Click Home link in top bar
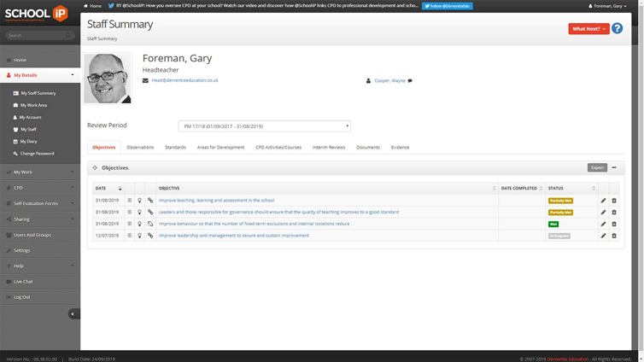The height and width of the screenshot is (362, 644). coord(93,6)
